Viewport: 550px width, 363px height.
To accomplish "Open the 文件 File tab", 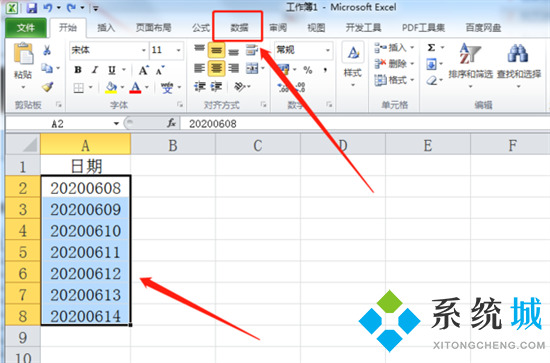I will (x=26, y=28).
